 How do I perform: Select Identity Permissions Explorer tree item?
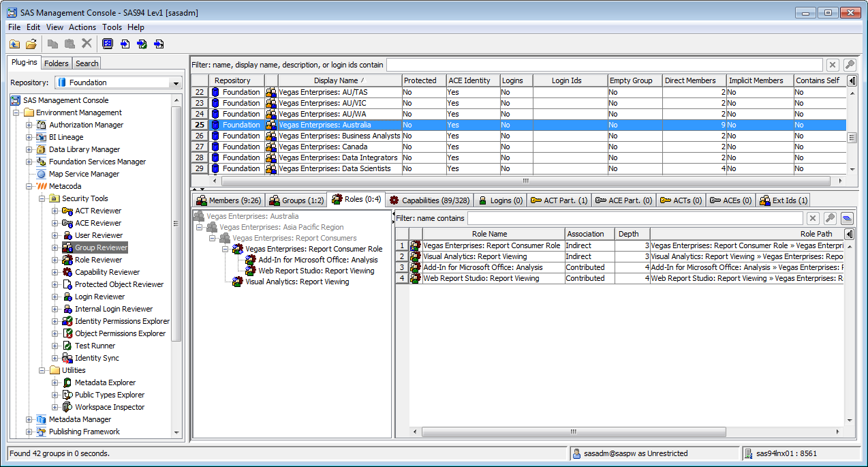click(x=123, y=321)
